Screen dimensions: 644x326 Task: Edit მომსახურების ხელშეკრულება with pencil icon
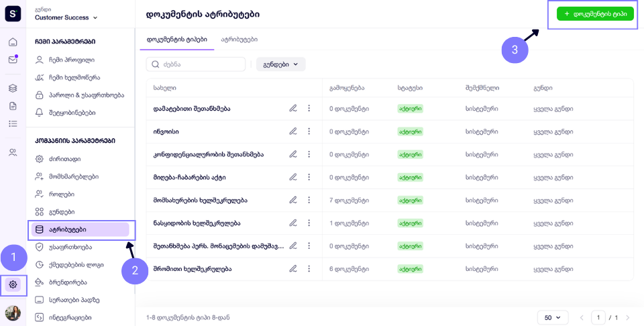pos(293,201)
